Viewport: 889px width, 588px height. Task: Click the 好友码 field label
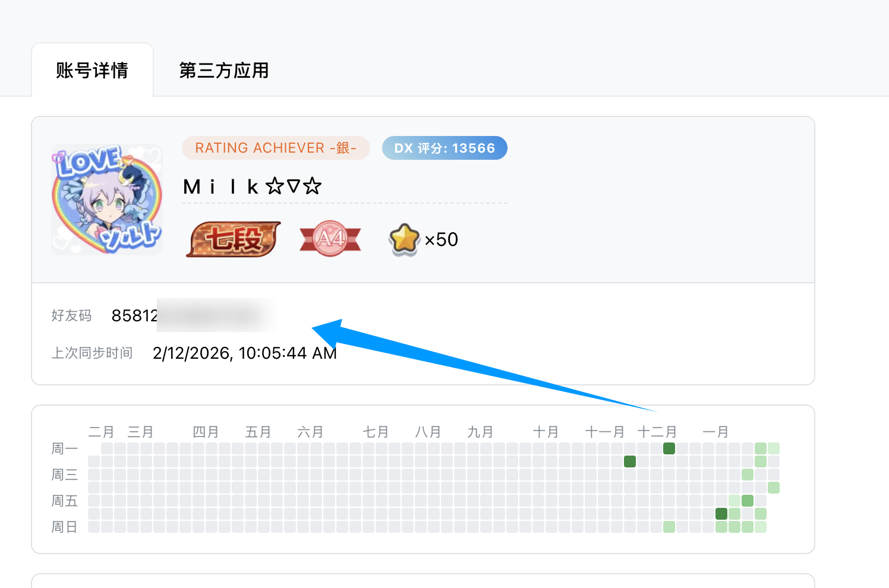tap(71, 315)
